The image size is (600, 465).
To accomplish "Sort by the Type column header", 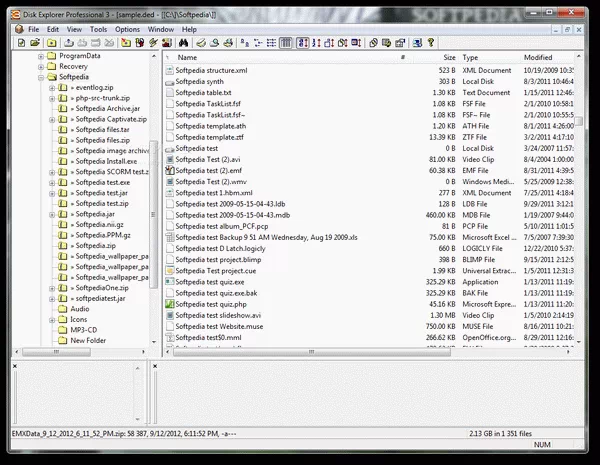I will click(490, 57).
